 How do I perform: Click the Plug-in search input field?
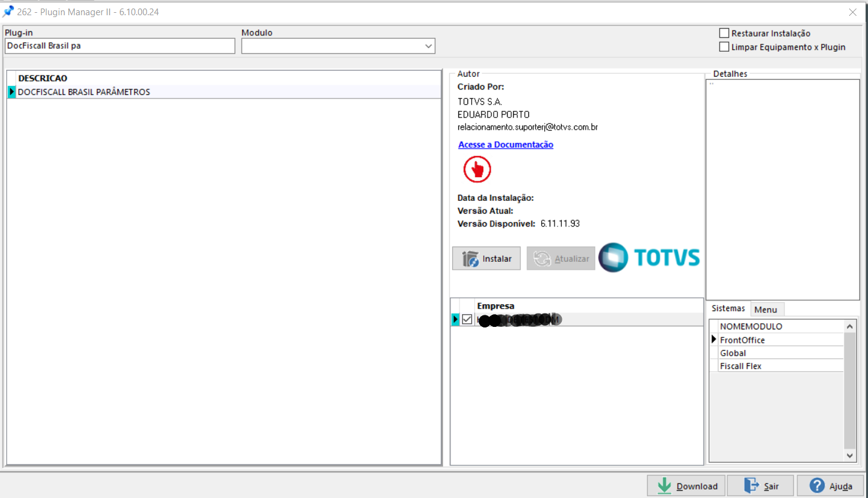(119, 46)
